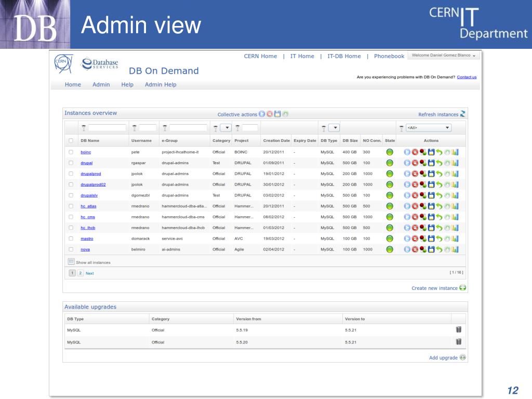
Task: Click the grey circular icon in drupalslv row
Action: (447, 195)
